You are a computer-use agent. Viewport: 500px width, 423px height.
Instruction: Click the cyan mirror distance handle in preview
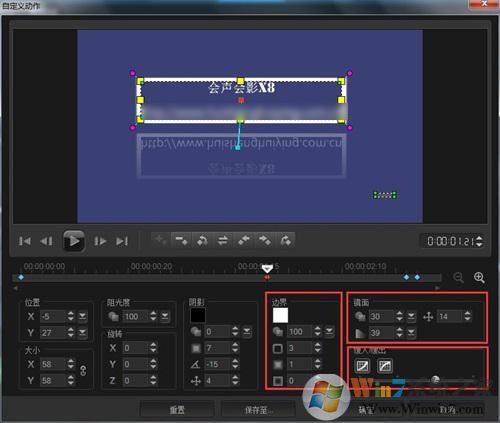[x=238, y=147]
